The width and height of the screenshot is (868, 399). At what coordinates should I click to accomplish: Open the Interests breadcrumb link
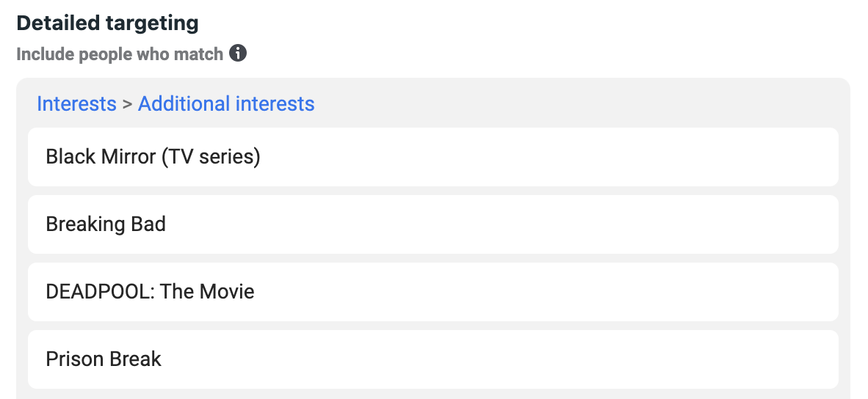pyautogui.click(x=76, y=104)
